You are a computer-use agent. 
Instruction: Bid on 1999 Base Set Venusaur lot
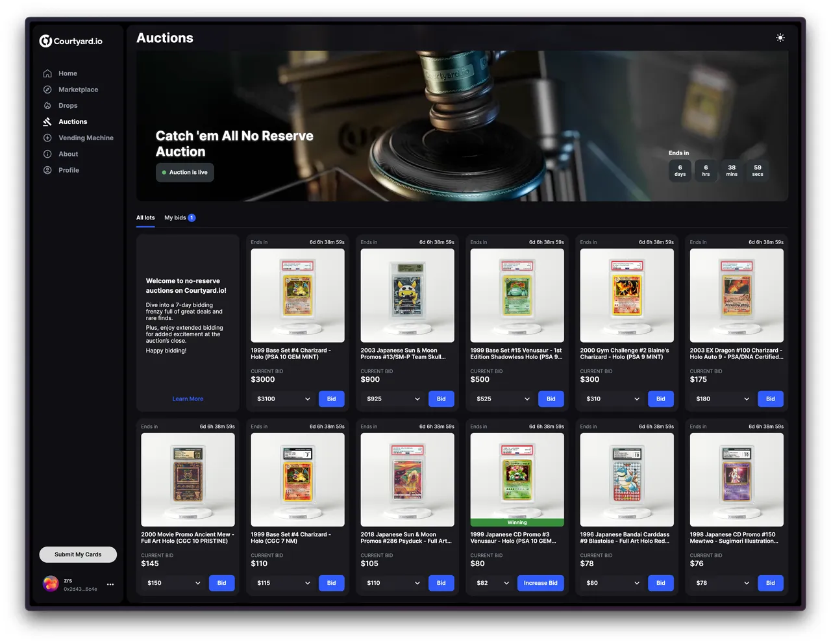tap(551, 399)
